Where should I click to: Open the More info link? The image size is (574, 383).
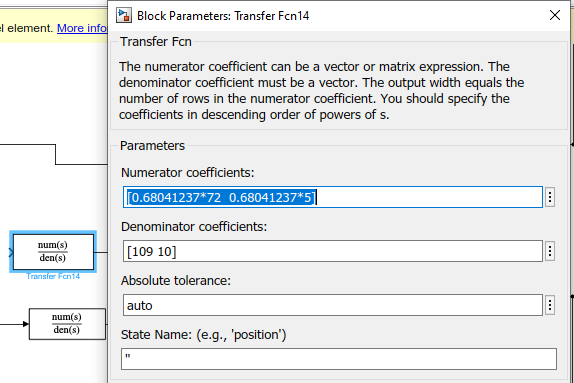point(82,28)
